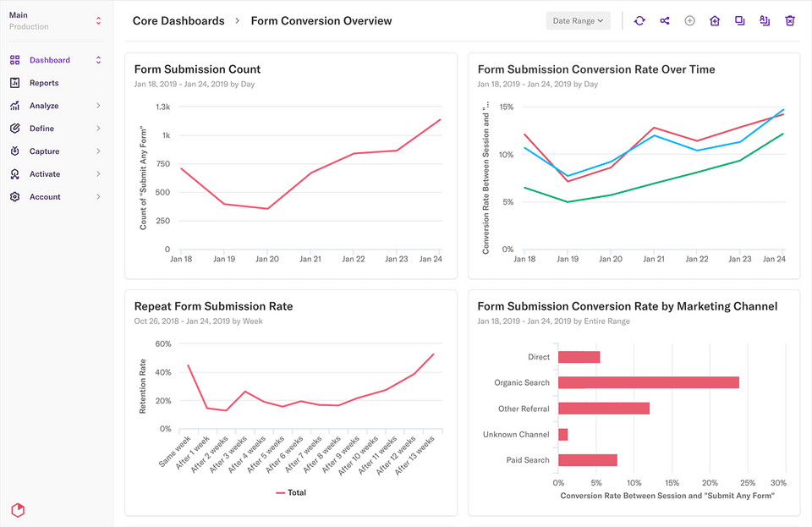Open the Date Range dropdown

(x=579, y=20)
